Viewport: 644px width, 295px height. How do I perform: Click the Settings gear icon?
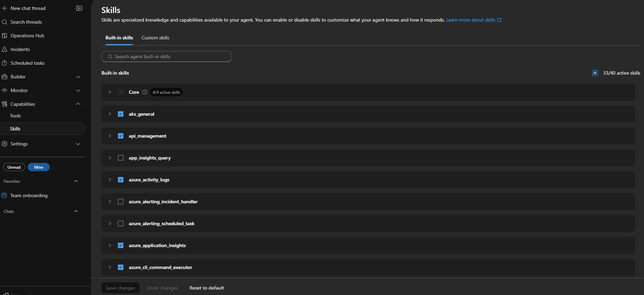pos(4,144)
